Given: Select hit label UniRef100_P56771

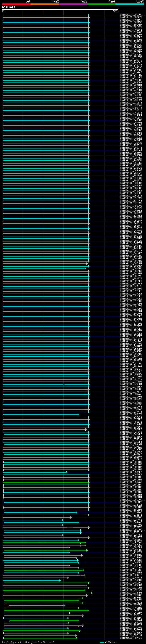Looking at the screenshot, I should (x=131, y=165).
